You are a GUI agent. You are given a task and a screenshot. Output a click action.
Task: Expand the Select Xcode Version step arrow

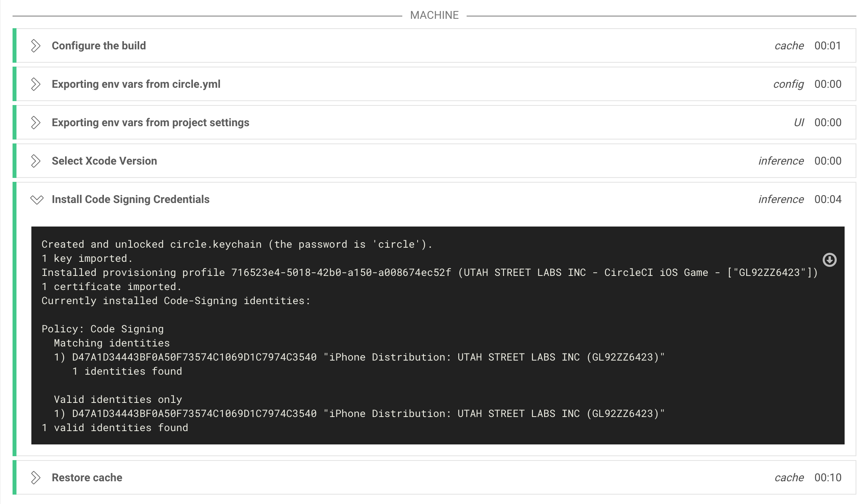pyautogui.click(x=36, y=161)
